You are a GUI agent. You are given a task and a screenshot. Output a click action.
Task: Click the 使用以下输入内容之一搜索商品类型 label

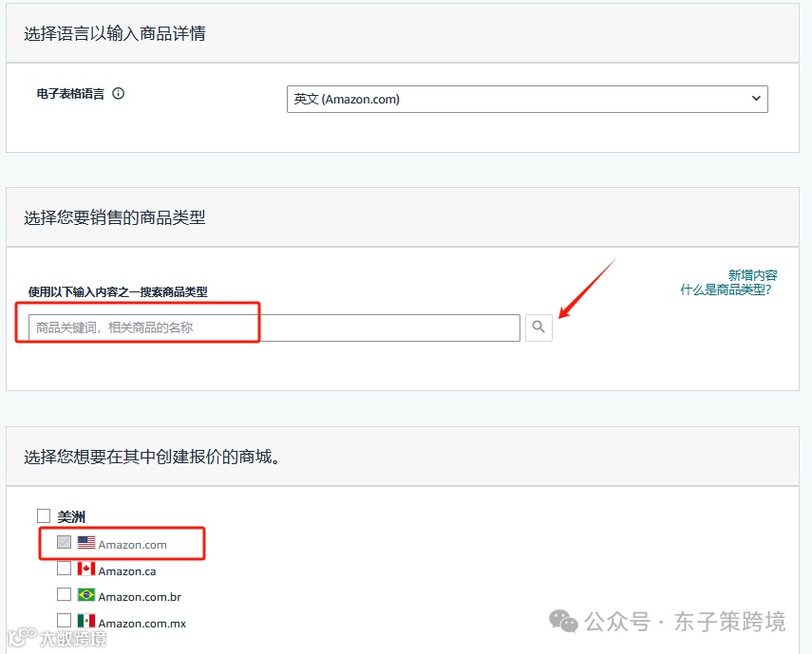(118, 291)
